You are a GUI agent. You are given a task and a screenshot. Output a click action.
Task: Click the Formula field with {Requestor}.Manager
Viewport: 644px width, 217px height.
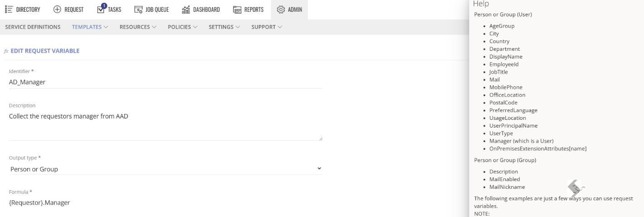166,202
